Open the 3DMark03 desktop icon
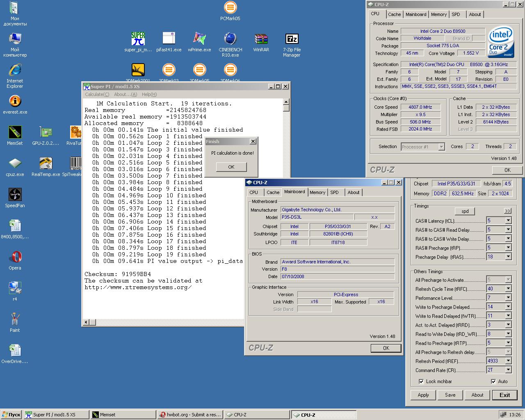525x420 pixels. tap(169, 73)
